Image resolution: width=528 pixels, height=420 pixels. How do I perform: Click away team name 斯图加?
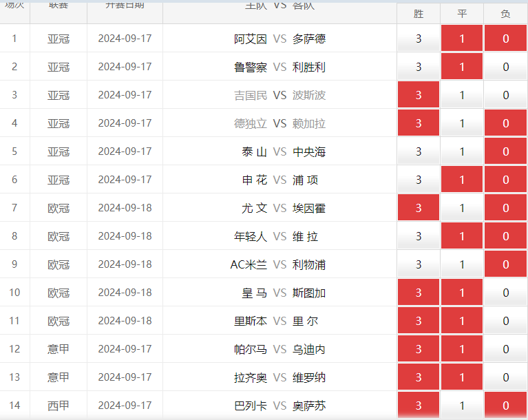click(x=309, y=293)
